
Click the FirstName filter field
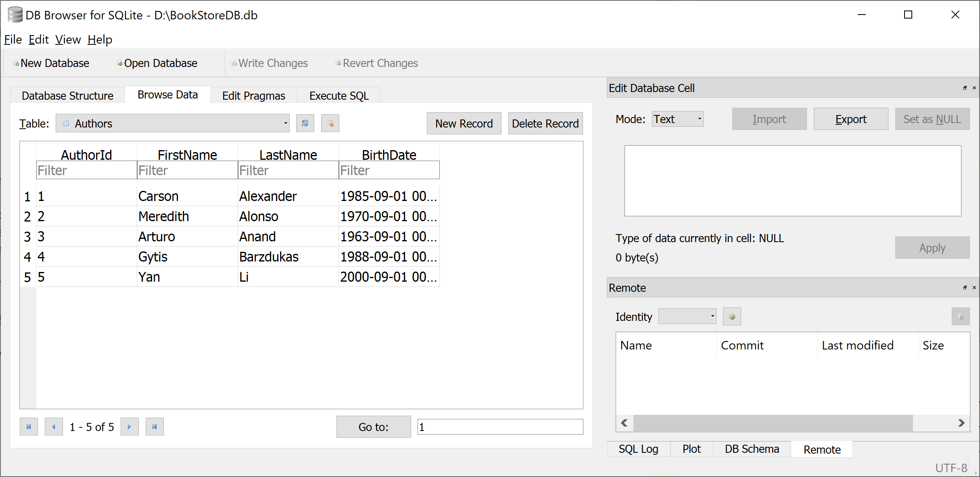(187, 170)
